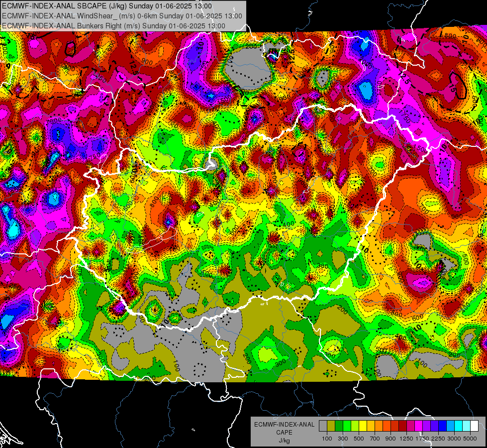This screenshot has width=487, height=448.
Task: Pick the 5000 label under the color scale
Action: 470,439
